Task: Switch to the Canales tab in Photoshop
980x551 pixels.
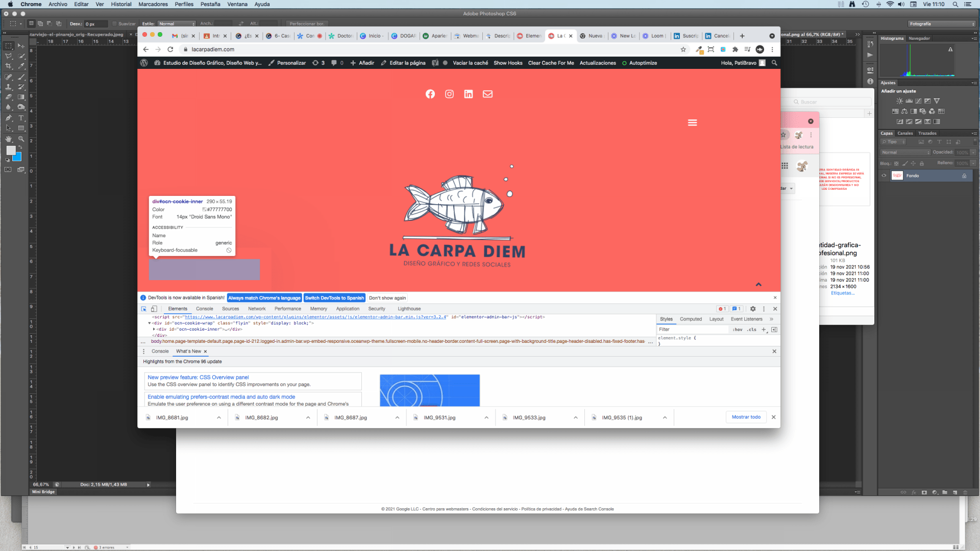Action: [905, 134]
